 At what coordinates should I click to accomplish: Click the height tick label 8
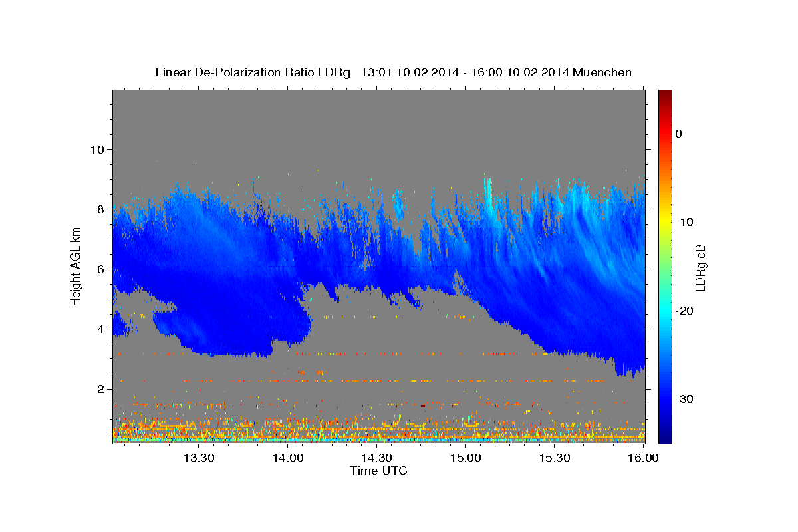[100, 209]
